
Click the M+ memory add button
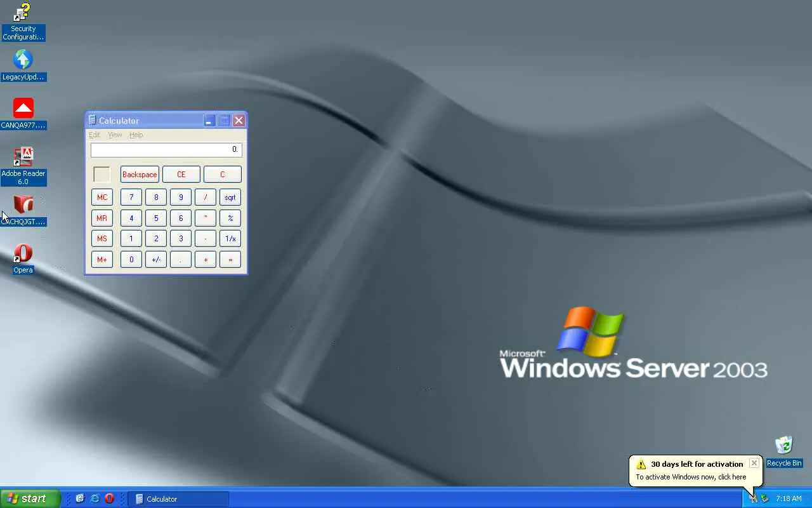click(102, 260)
